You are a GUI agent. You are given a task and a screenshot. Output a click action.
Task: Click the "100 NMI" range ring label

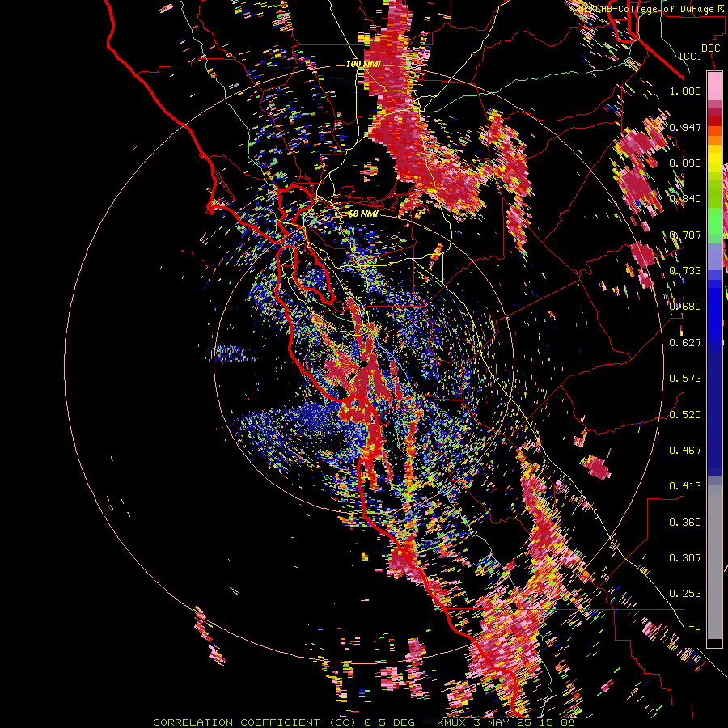tap(363, 64)
